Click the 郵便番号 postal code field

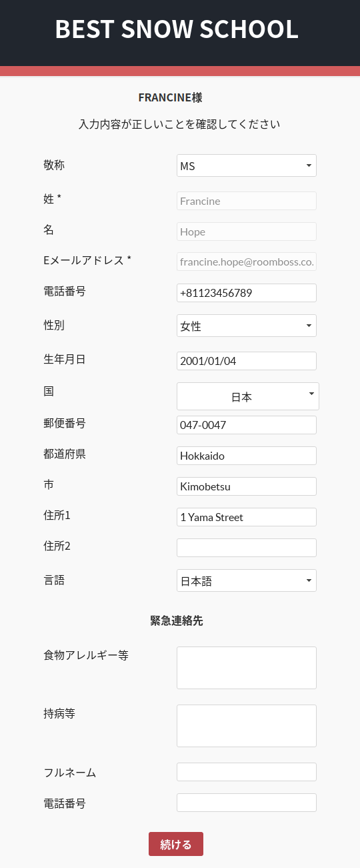pyautogui.click(x=247, y=425)
